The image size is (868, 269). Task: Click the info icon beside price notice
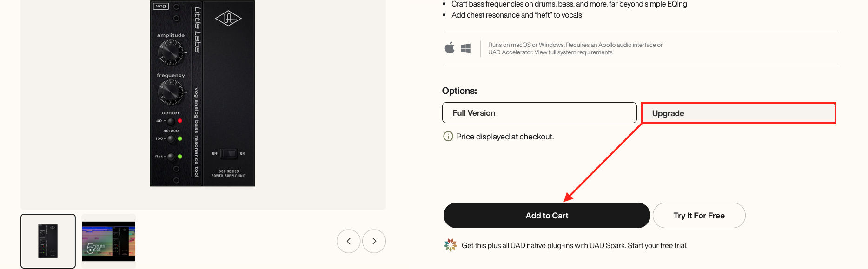pos(448,137)
